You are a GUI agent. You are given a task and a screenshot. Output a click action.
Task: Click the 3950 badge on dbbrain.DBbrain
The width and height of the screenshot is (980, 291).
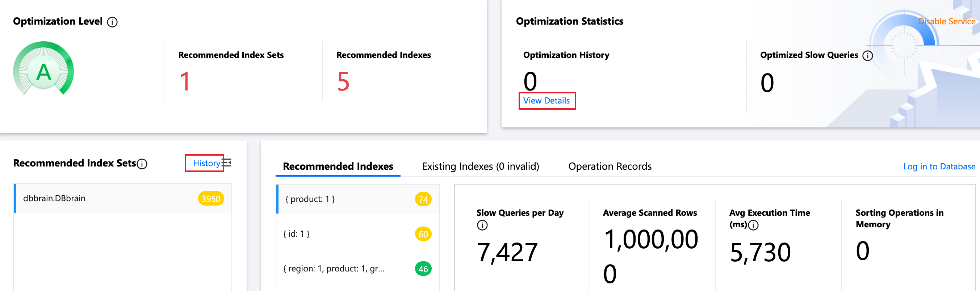(x=211, y=199)
